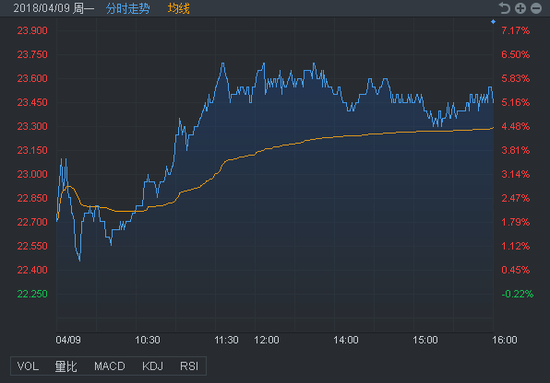Click price label 23.900
The image size is (550, 383).
click(32, 31)
